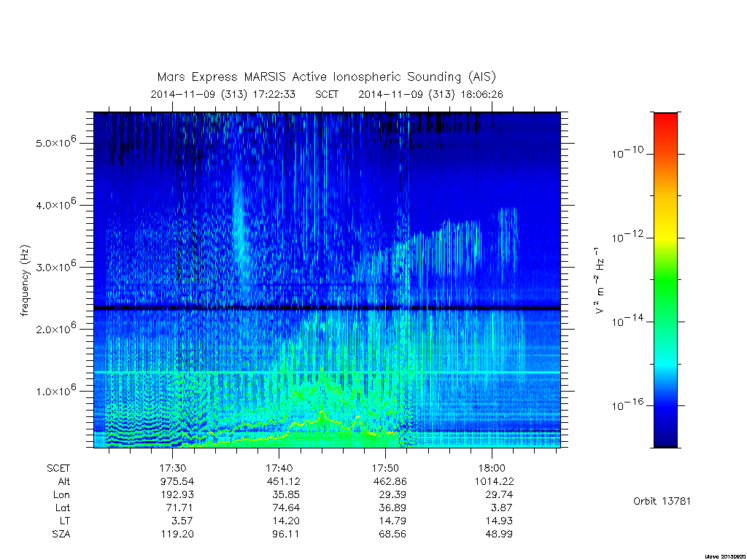Select the 17:50 SCET time tick label
Viewport: 747px width, 560px height.
pos(385,468)
